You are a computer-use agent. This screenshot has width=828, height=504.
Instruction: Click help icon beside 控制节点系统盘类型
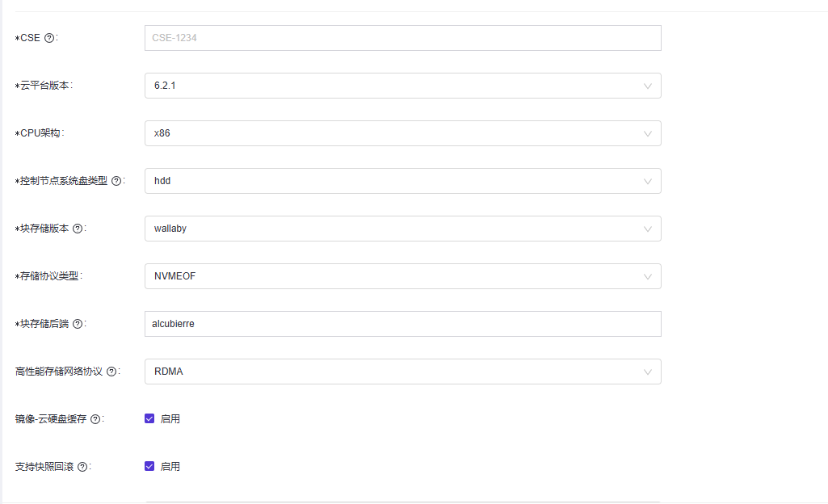click(x=116, y=181)
